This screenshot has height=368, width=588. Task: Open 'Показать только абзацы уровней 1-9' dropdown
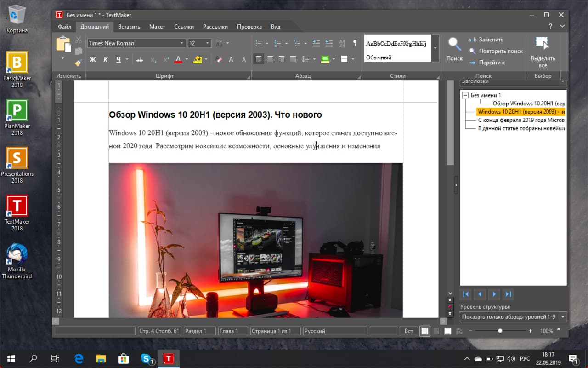[514, 317]
